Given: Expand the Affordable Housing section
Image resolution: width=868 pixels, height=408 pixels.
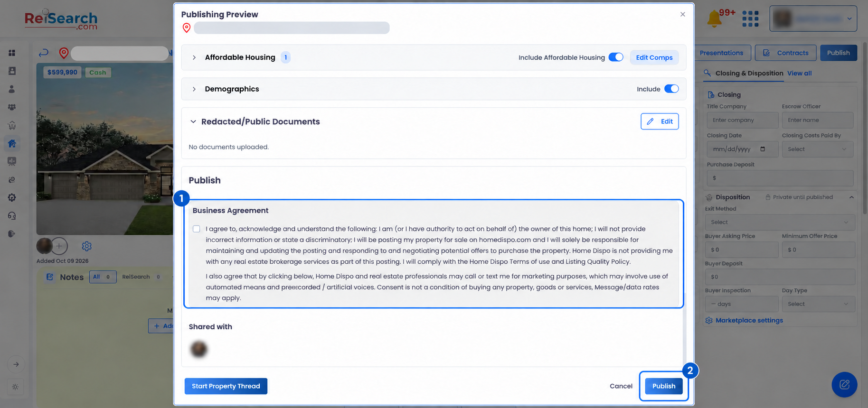Looking at the screenshot, I should coord(194,57).
